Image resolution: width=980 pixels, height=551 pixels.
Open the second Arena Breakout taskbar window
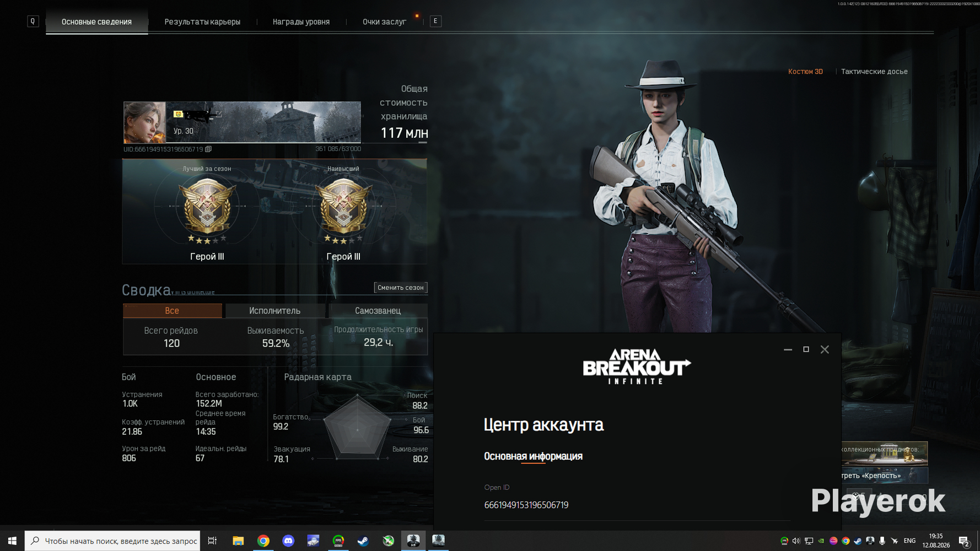pos(439,541)
